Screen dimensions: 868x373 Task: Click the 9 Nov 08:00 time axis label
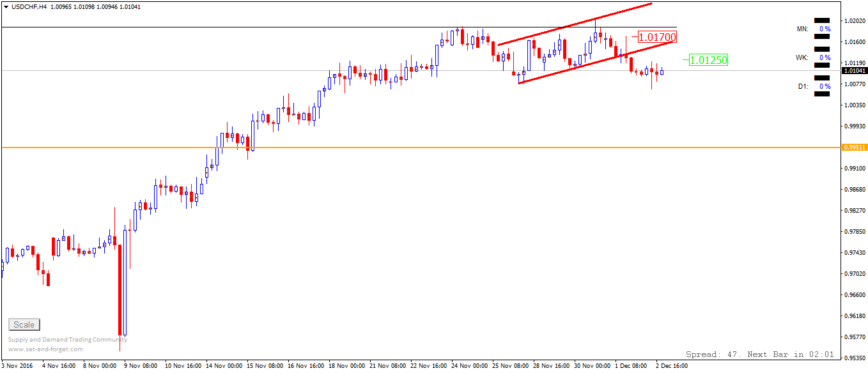point(141,367)
